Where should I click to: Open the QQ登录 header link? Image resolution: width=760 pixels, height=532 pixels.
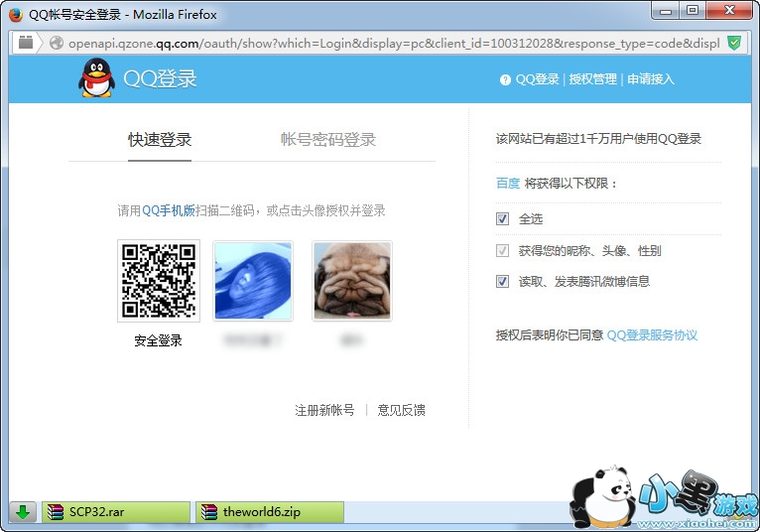pos(537,79)
